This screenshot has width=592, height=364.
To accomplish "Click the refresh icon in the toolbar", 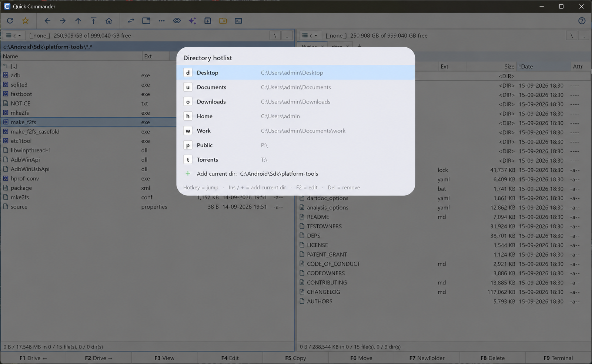I will 10,21.
